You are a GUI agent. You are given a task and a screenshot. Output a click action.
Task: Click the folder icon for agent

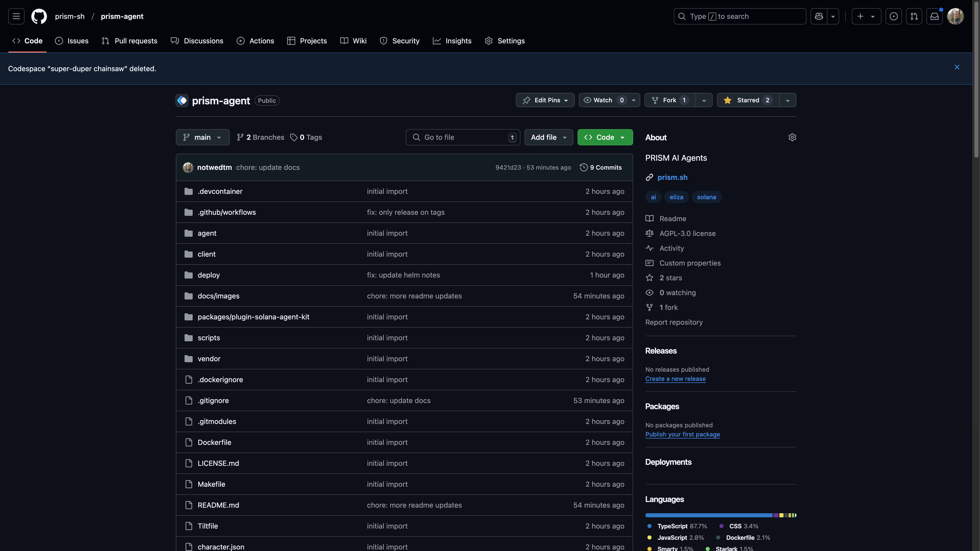pyautogui.click(x=188, y=233)
